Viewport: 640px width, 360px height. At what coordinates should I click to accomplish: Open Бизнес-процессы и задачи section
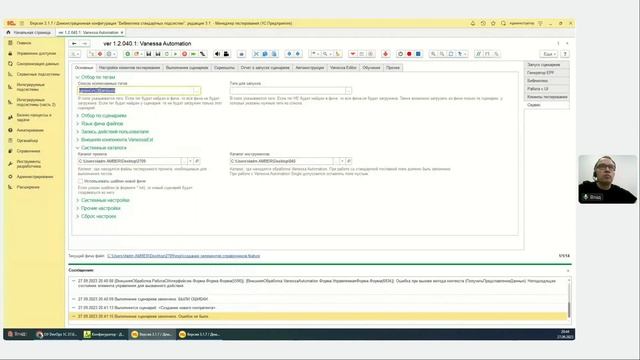pos(34,118)
